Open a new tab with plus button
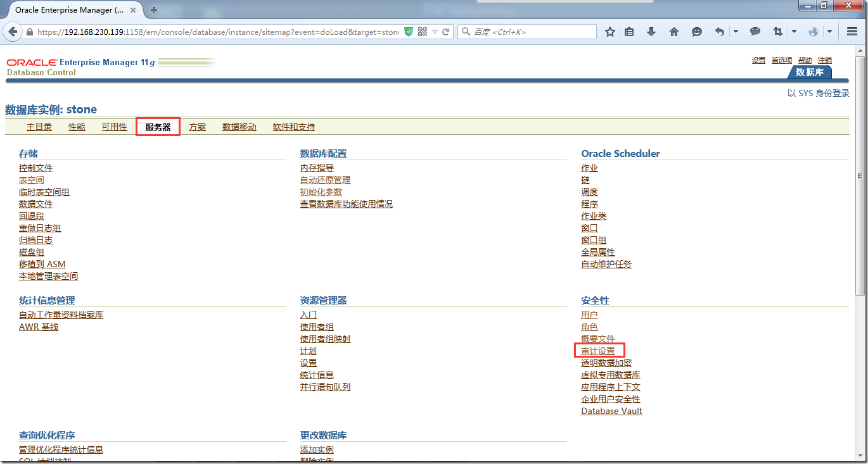The width and height of the screenshot is (868, 464). pos(154,10)
